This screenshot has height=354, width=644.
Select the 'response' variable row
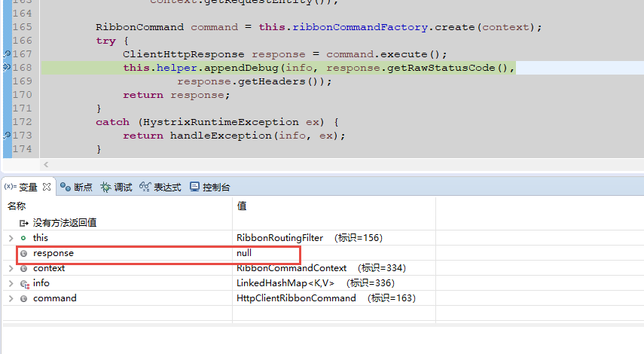(x=53, y=253)
